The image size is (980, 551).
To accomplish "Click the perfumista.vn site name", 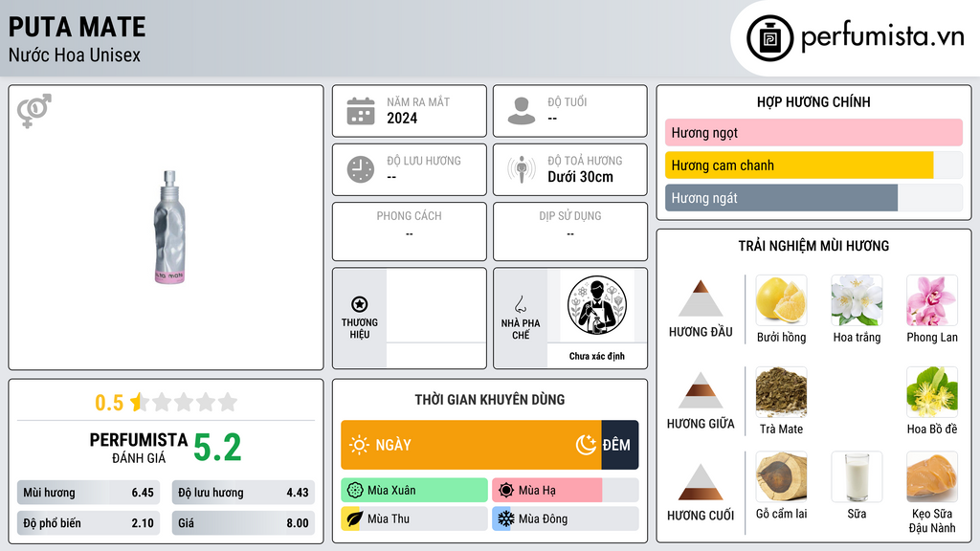I will tap(882, 37).
